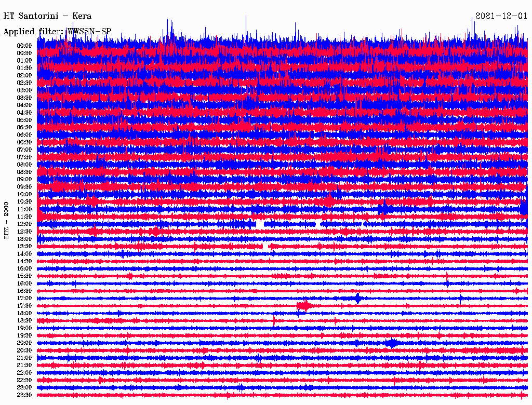The width and height of the screenshot is (532, 405).
Task: Select the 21:30 time label
Action: (24, 366)
